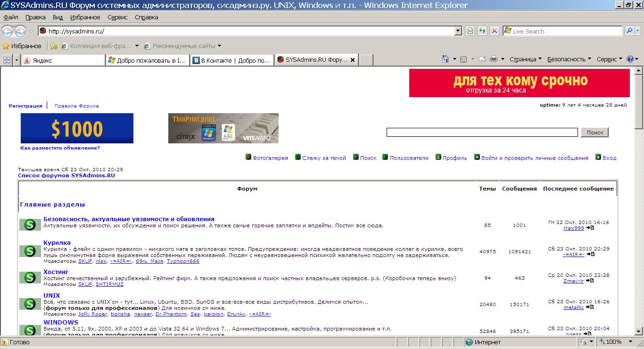Open Безопасность toolbar dropdown
This screenshot has width=644, height=349.
[x=569, y=59]
